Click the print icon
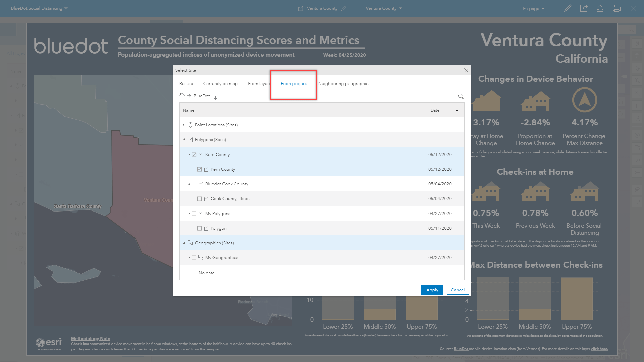Image resolution: width=644 pixels, height=362 pixels. click(x=616, y=8)
